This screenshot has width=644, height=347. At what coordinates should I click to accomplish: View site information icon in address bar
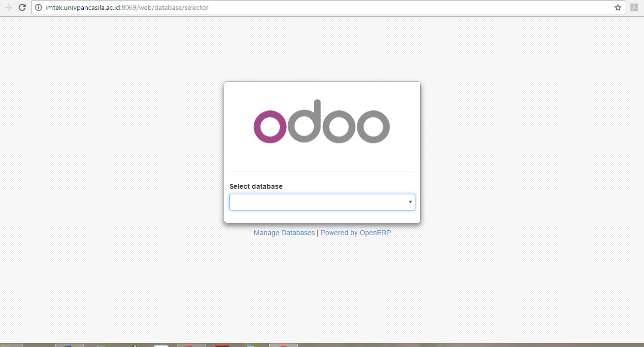[x=38, y=7]
